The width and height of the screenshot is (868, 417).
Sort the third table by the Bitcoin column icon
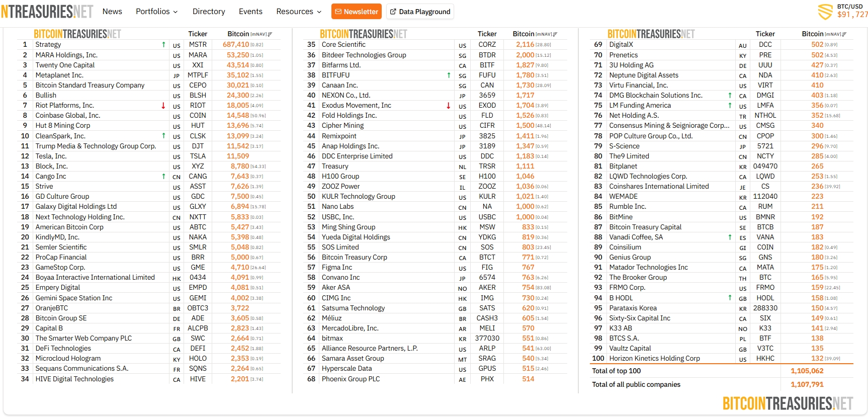point(844,34)
